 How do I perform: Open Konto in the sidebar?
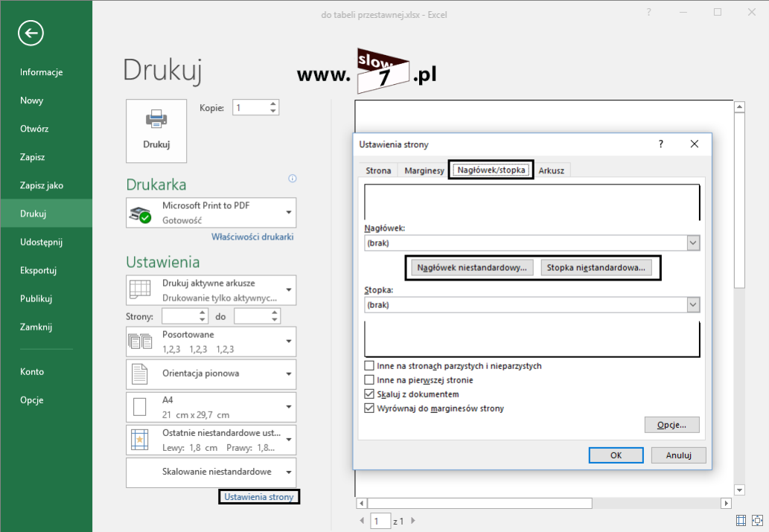coord(32,372)
